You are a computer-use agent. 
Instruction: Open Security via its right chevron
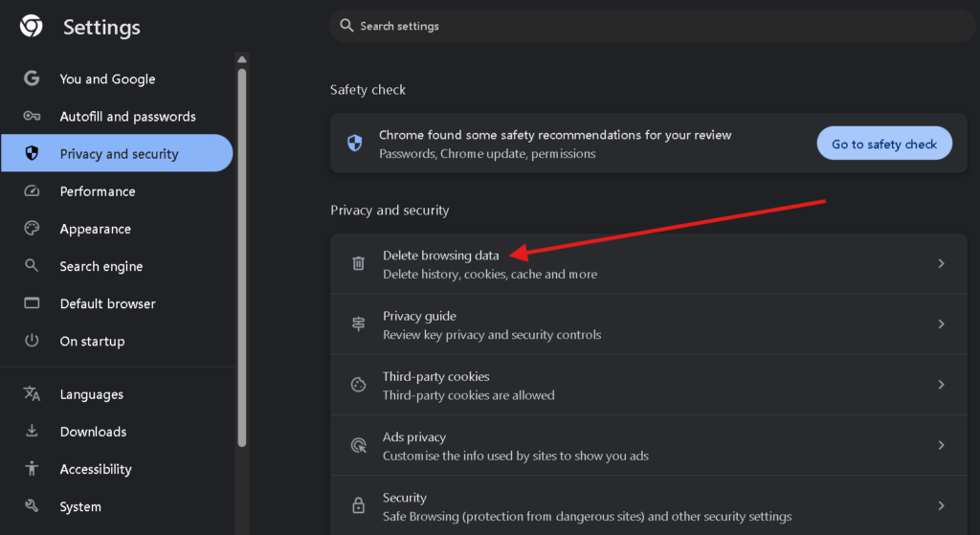[941, 505]
